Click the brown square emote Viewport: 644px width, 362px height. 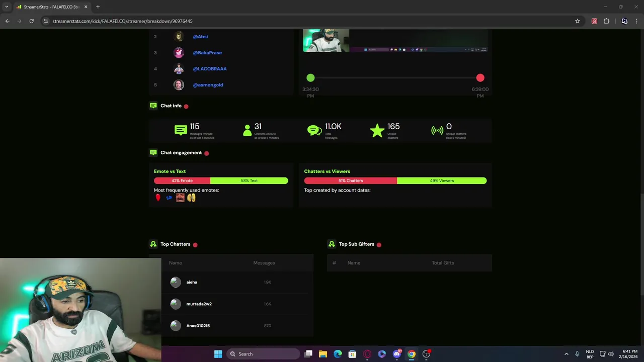[180, 198]
